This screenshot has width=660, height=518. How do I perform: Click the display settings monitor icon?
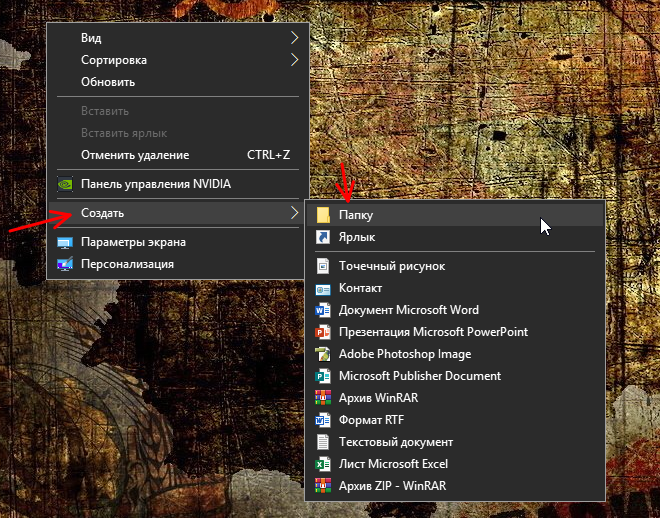pyautogui.click(x=65, y=242)
